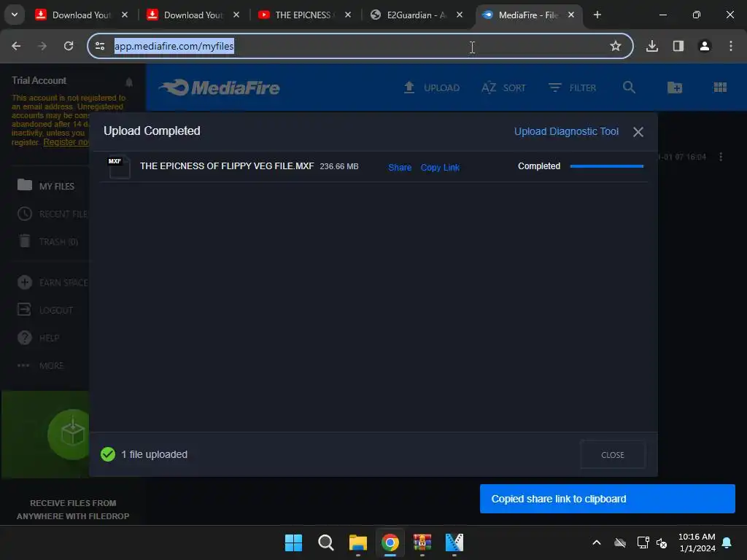The height and width of the screenshot is (560, 747).
Task: Open Upload Diagnostic Tool link
Action: (x=566, y=131)
